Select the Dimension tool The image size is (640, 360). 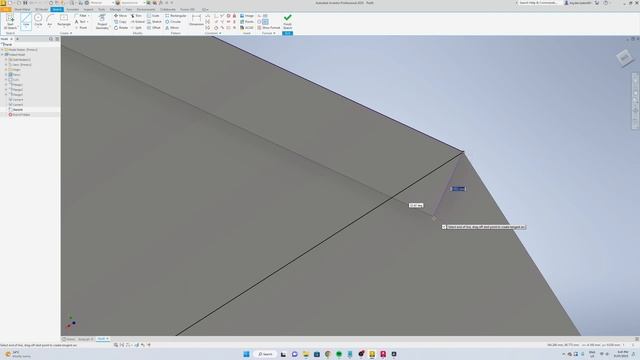(x=196, y=20)
